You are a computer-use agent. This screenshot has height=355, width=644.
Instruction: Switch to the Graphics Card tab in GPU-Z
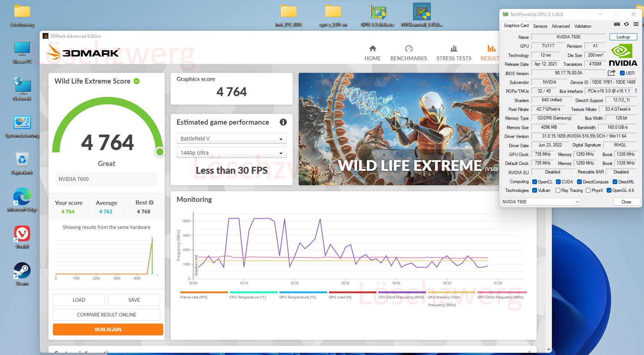[x=516, y=26]
